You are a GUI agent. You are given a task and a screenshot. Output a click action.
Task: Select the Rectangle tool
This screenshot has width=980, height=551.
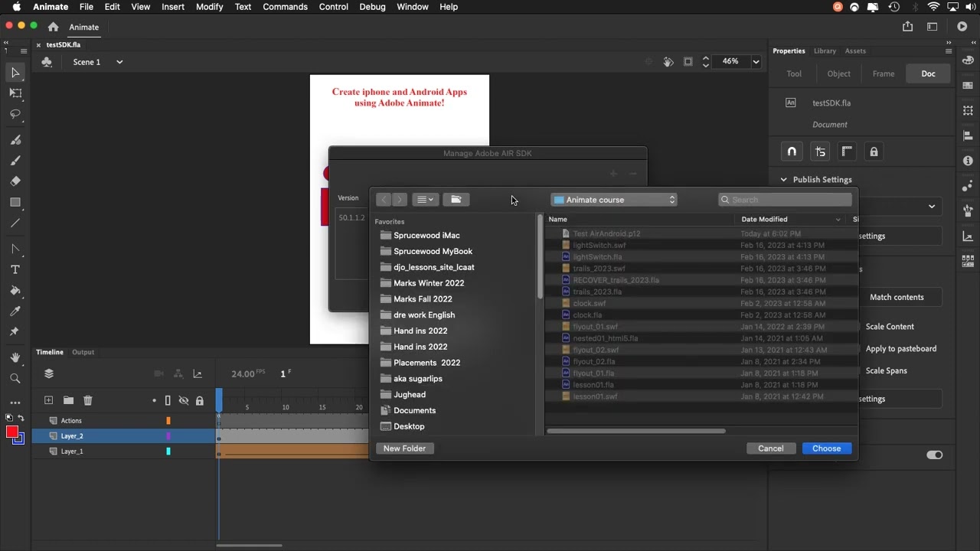click(15, 202)
